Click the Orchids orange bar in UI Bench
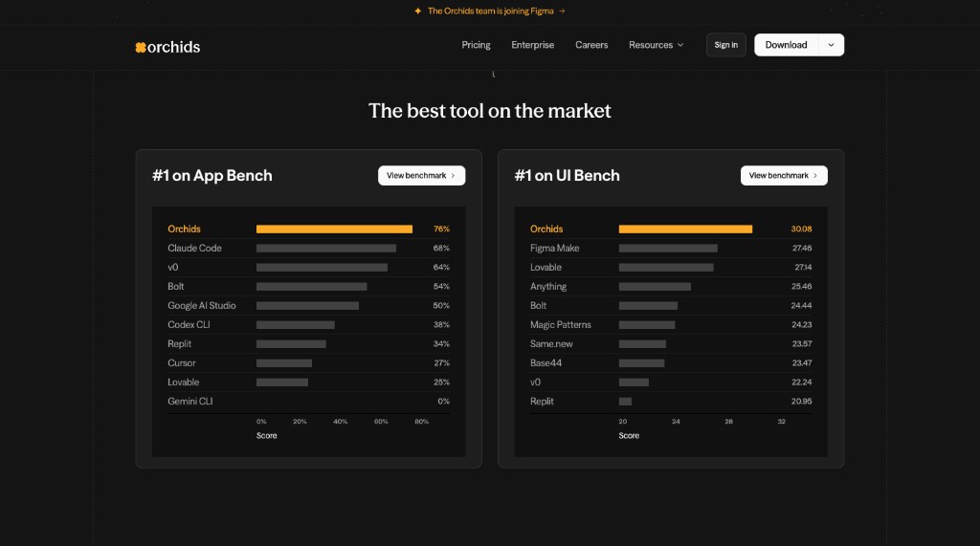980x546 pixels. click(685, 229)
